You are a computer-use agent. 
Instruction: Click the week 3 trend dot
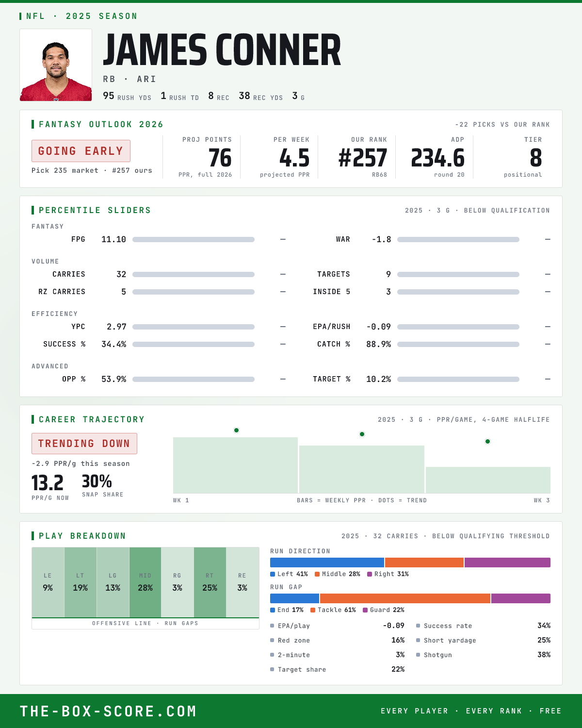point(487,442)
